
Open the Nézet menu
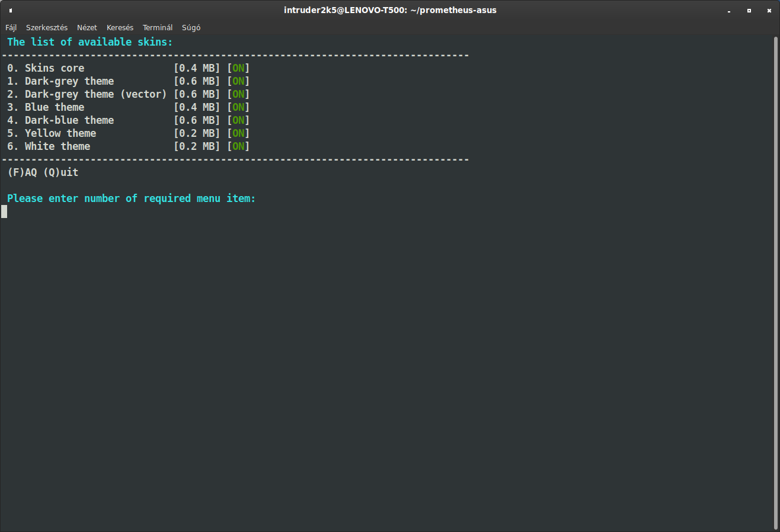pyautogui.click(x=87, y=27)
